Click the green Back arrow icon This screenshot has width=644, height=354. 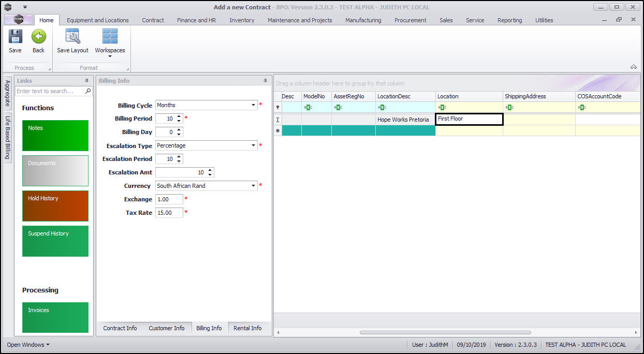click(39, 37)
